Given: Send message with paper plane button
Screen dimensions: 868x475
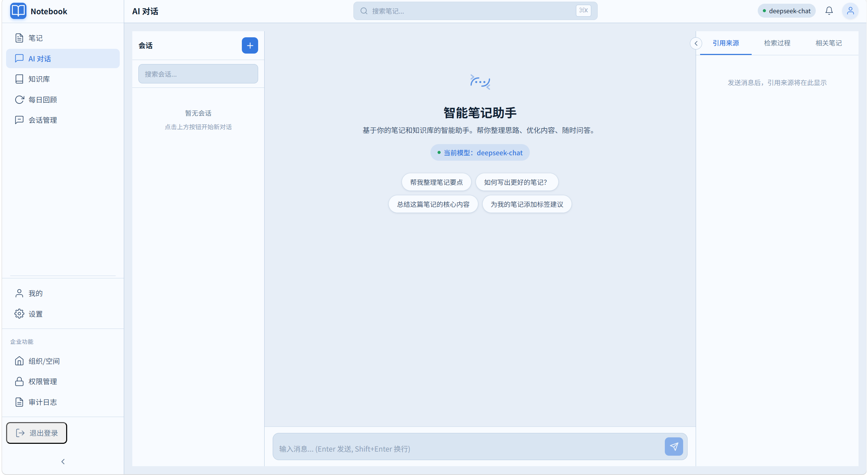Looking at the screenshot, I should pos(674,447).
